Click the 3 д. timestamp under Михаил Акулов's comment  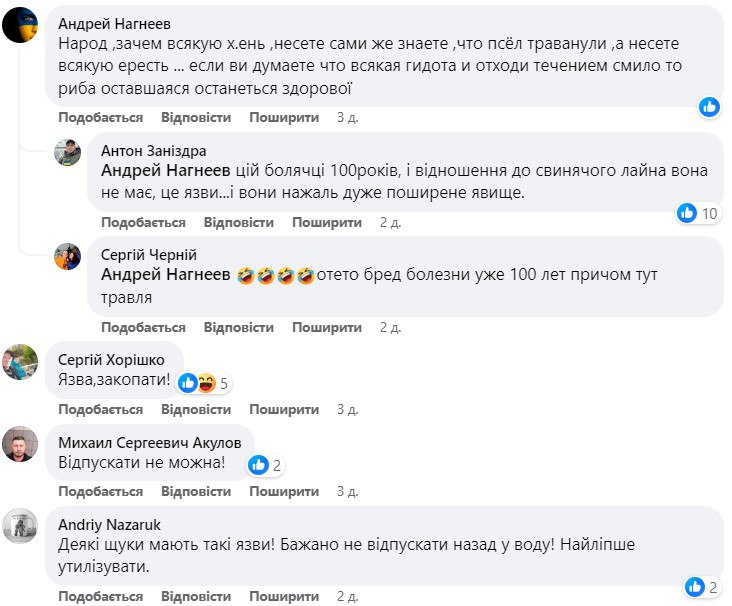(347, 491)
